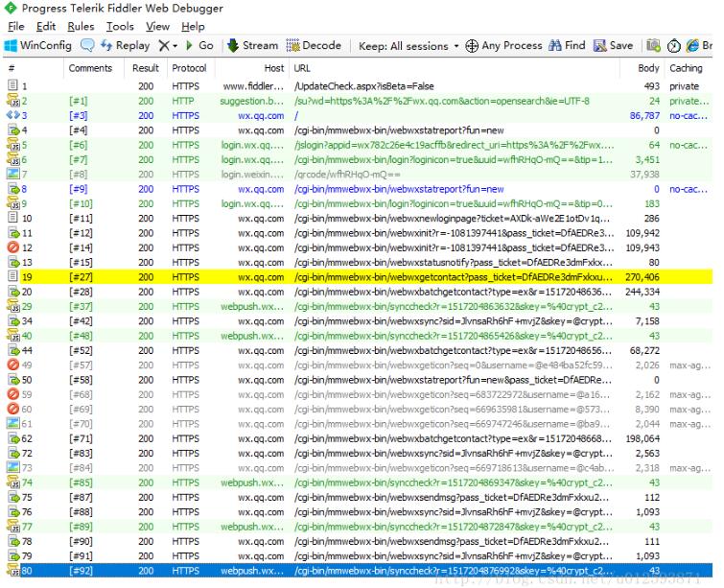Click body size 270,406 in row 19
This screenshot has width=724, height=588.
pyautogui.click(x=642, y=277)
